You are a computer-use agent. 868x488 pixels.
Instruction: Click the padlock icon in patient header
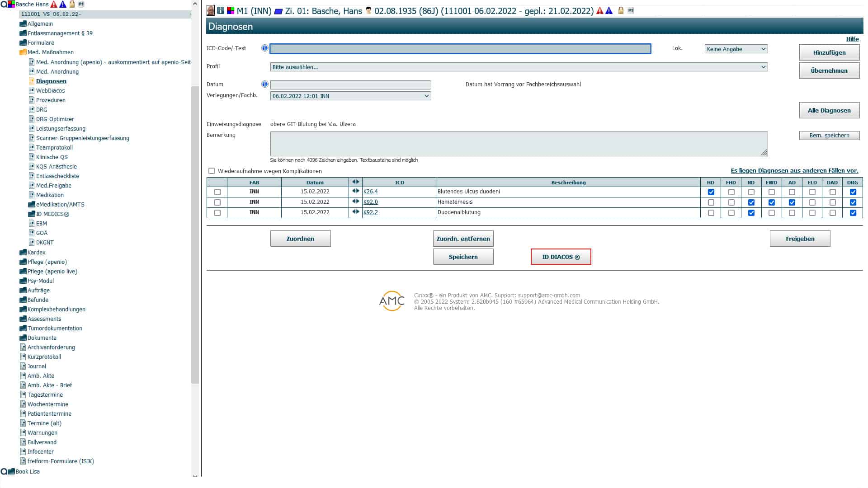point(621,10)
